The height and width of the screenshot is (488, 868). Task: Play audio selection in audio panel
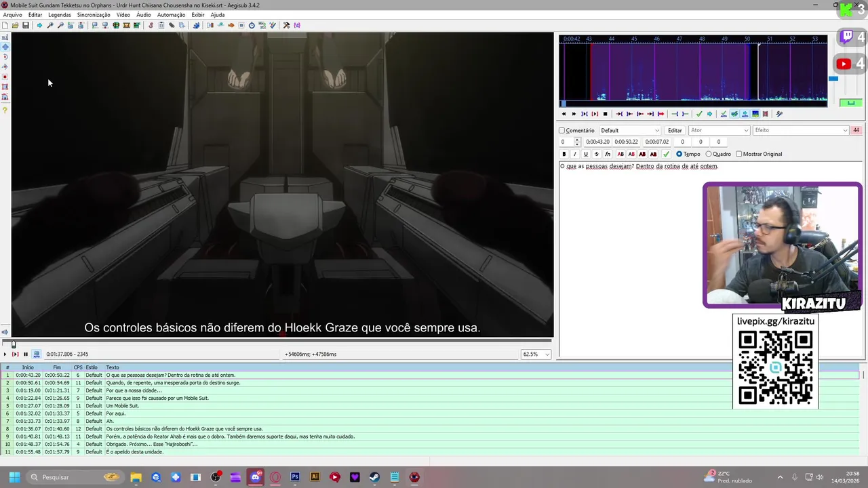585,114
